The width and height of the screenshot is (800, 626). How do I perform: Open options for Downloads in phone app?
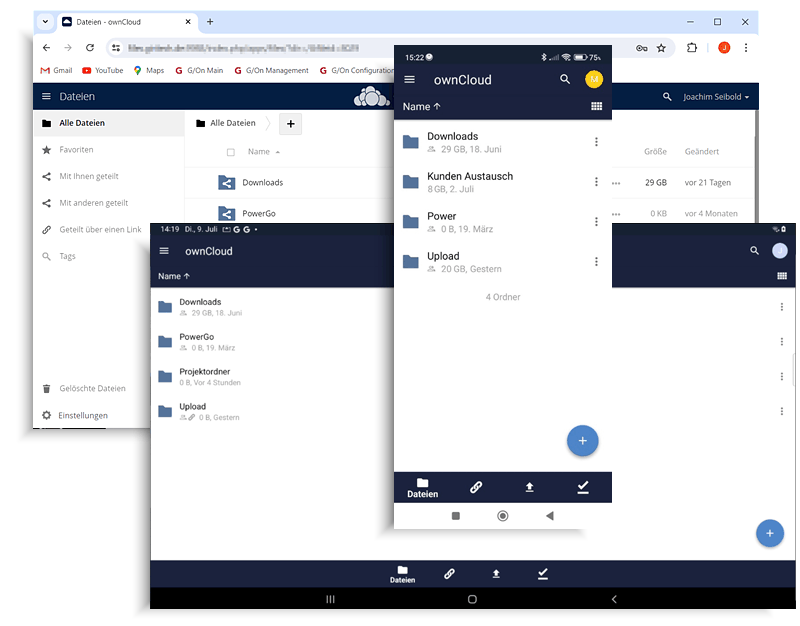[596, 142]
